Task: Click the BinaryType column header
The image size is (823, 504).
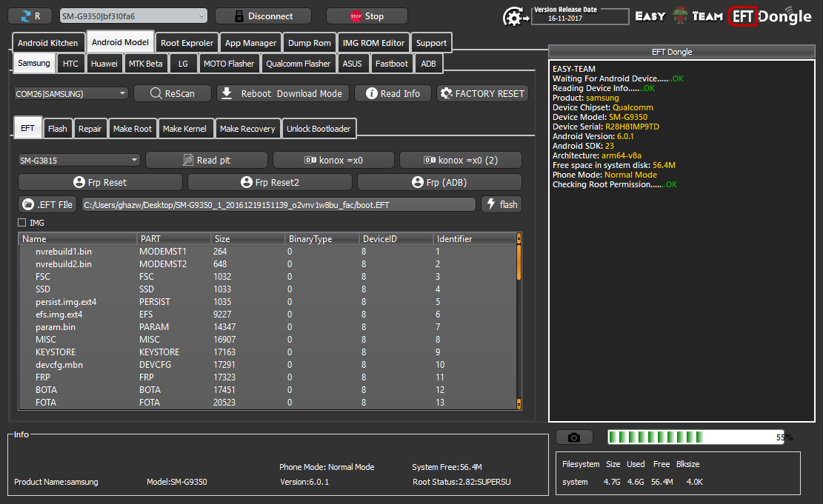Action: (x=322, y=238)
